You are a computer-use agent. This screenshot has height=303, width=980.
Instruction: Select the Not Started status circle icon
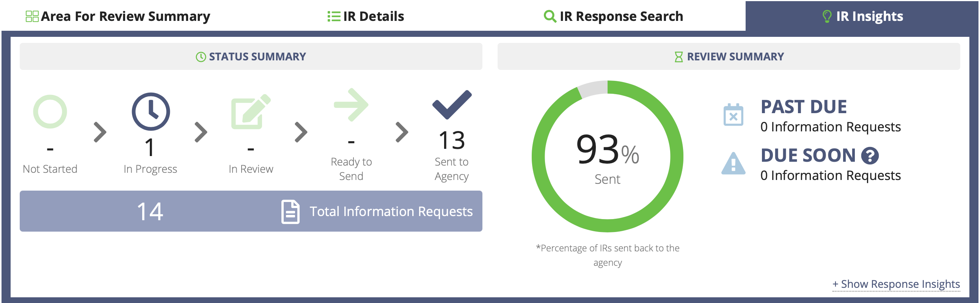click(x=51, y=112)
